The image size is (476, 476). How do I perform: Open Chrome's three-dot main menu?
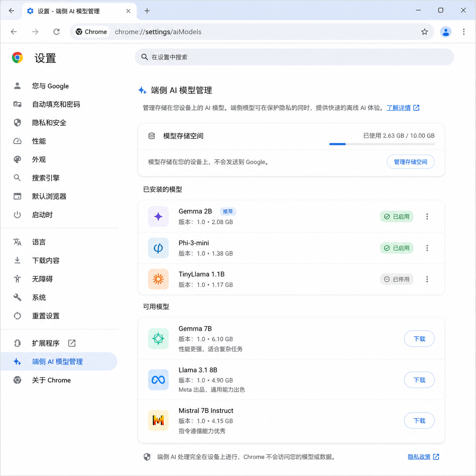tap(463, 32)
